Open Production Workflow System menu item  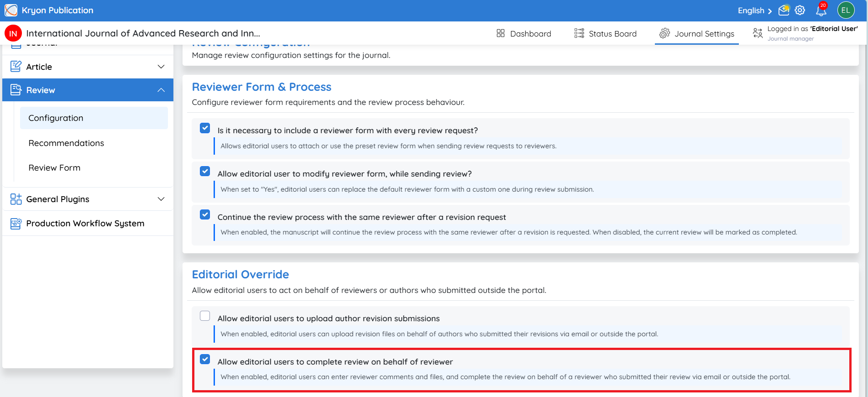coord(88,223)
